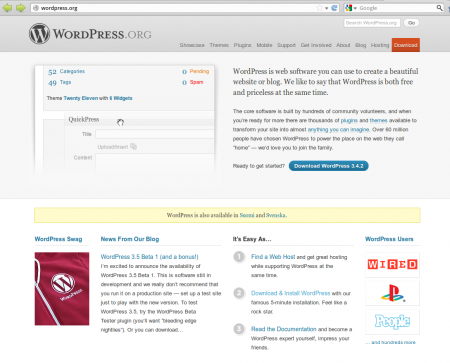This screenshot has width=450, height=363.
Task: Open the Mobile menu item
Action: click(264, 45)
